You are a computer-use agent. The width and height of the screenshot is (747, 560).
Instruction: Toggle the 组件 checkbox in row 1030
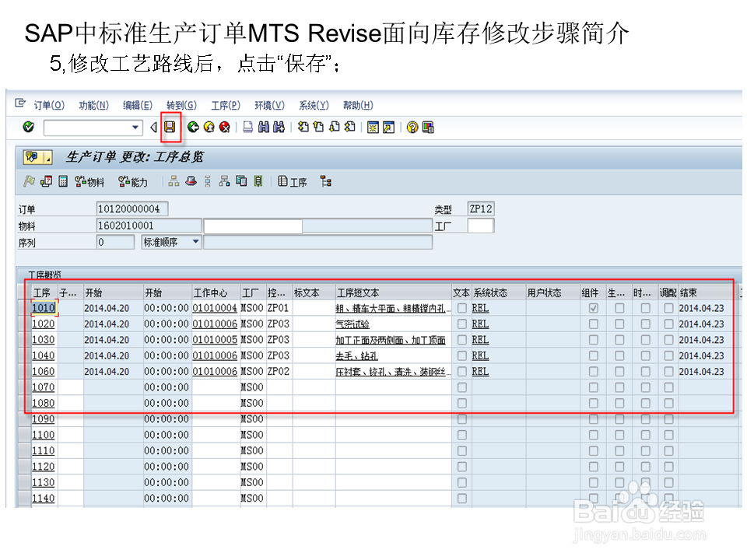(593, 340)
